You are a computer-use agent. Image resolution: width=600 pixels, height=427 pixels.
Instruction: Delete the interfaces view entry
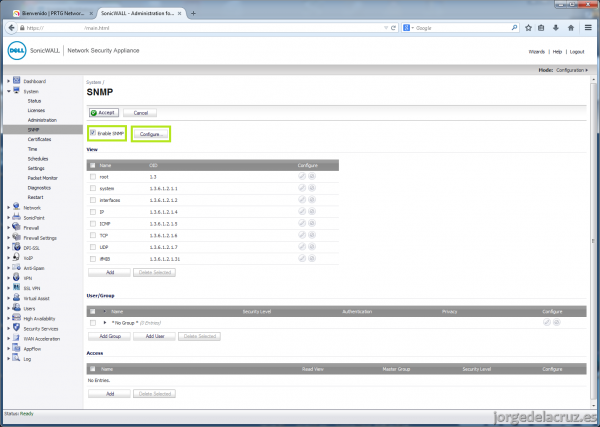click(x=312, y=200)
